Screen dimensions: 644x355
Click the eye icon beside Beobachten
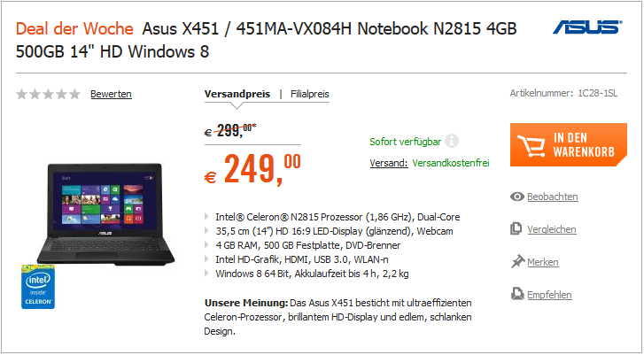(x=517, y=197)
